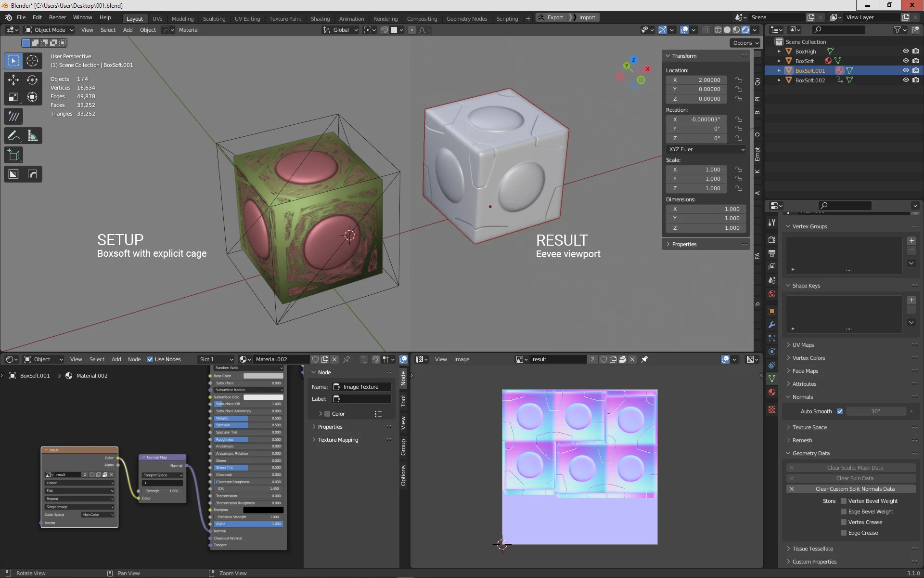924x578 pixels.
Task: Choose the Move tool in toolbar
Action: pos(13,80)
